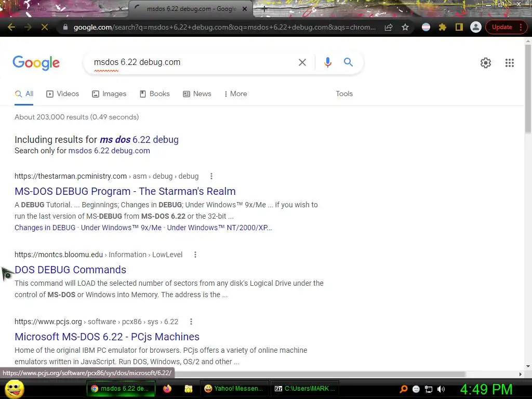The height and width of the screenshot is (399, 532).
Task: Switch to News results tab
Action: [197, 94]
